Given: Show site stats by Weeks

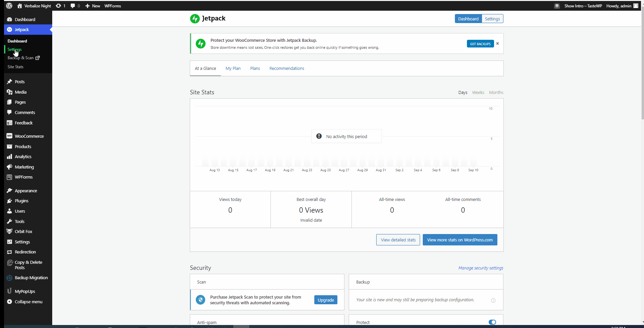Looking at the screenshot, I should click(x=478, y=92).
